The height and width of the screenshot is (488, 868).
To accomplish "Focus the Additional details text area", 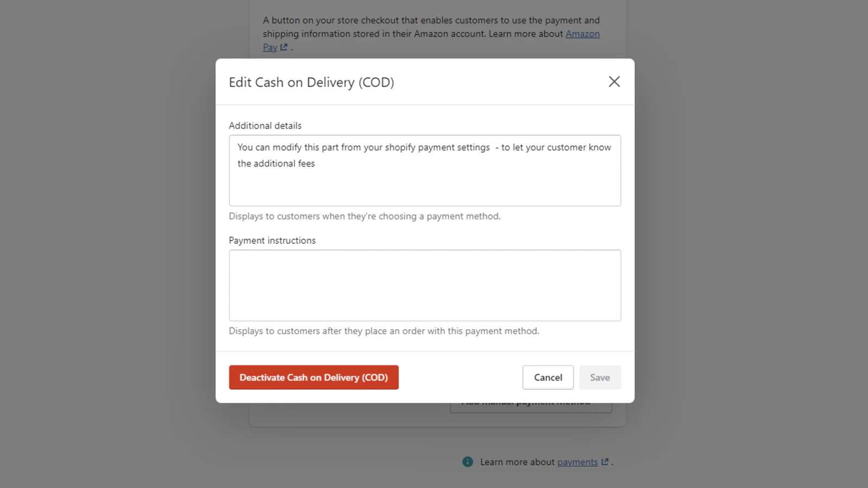I will pos(424,184).
